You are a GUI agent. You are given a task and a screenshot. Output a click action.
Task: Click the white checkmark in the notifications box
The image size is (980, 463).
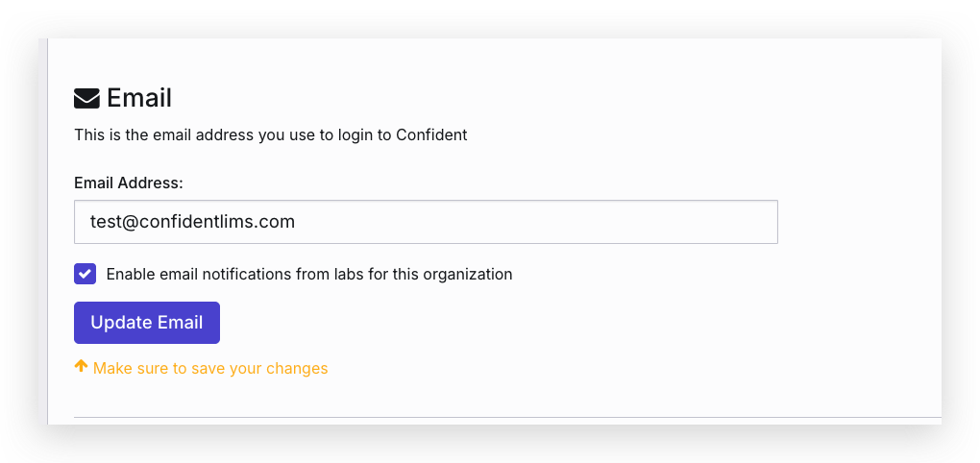tap(86, 274)
